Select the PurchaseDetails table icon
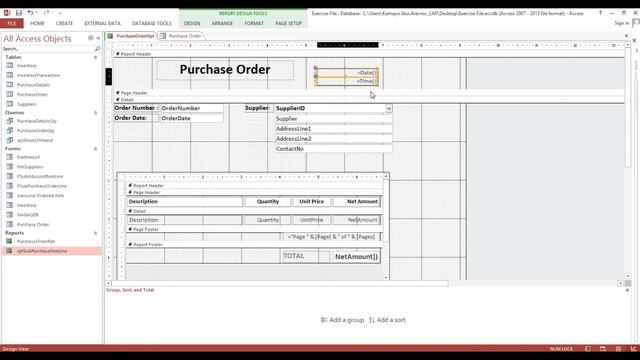This screenshot has width=640, height=360. (x=10, y=84)
